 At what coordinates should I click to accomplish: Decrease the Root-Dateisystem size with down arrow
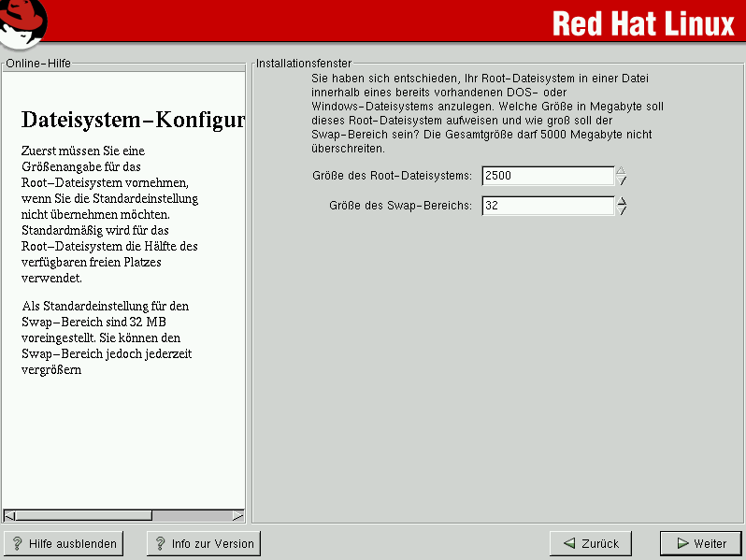click(622, 181)
